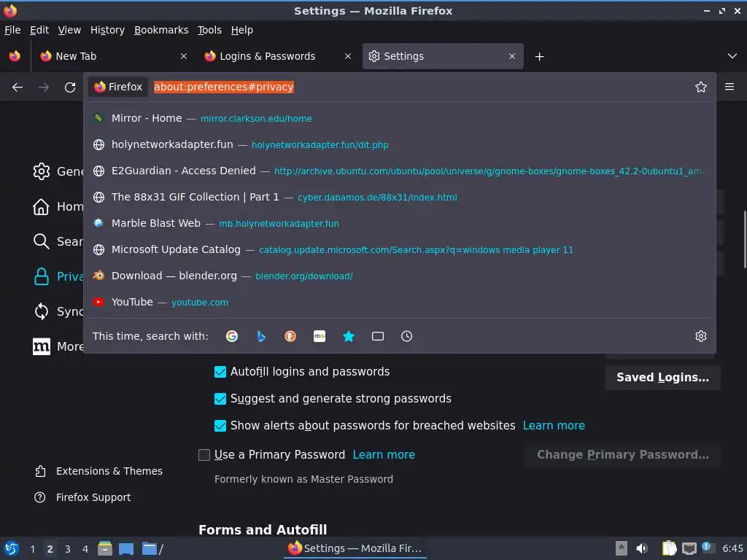
Task: Open a new tab with plus button
Action: tap(539, 57)
